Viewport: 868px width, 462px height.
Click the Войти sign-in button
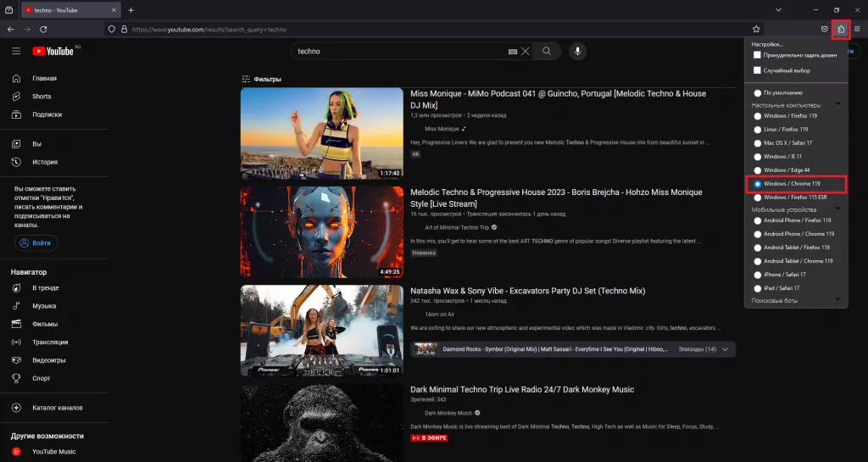click(x=36, y=243)
